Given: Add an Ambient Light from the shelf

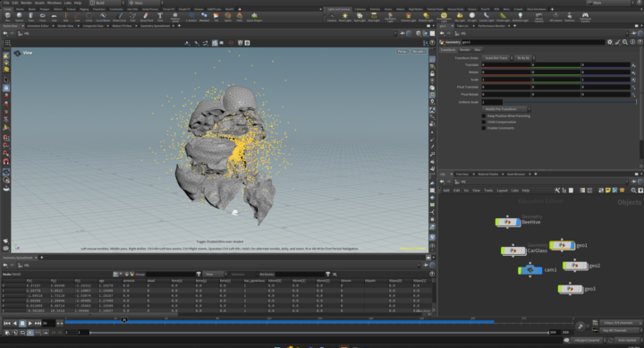Looking at the screenshot, I should (520, 17).
